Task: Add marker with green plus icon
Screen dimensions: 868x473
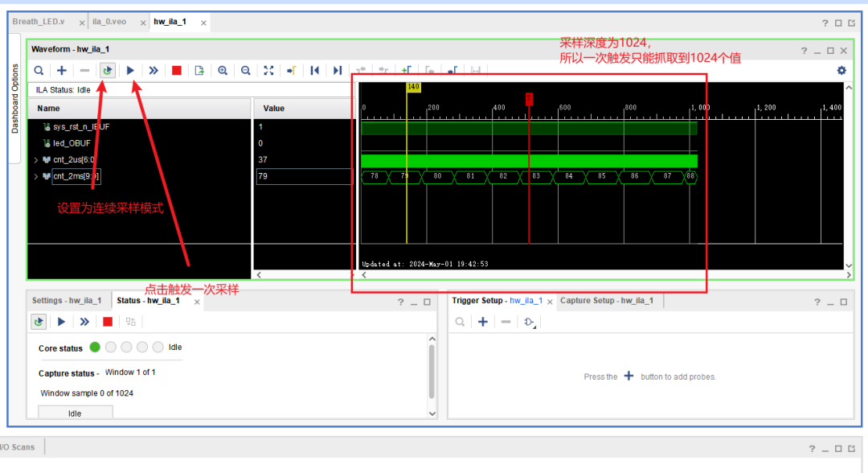Action: (x=407, y=70)
